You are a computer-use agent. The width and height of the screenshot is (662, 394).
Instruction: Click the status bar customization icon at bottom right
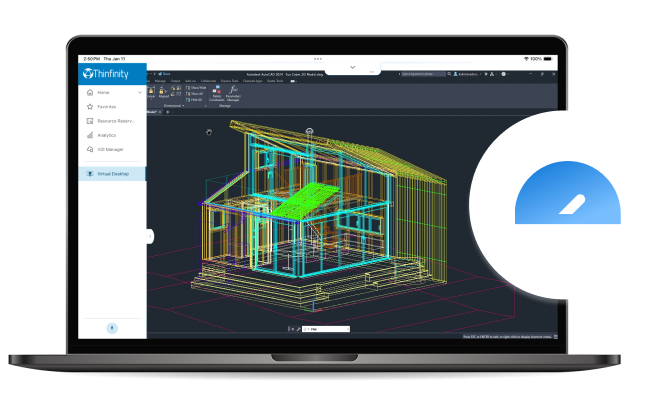(x=555, y=337)
